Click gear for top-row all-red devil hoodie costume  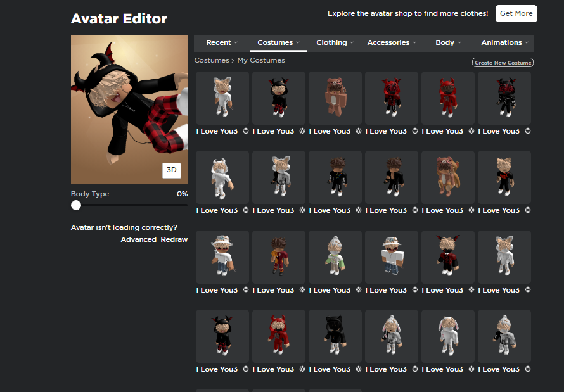point(471,131)
